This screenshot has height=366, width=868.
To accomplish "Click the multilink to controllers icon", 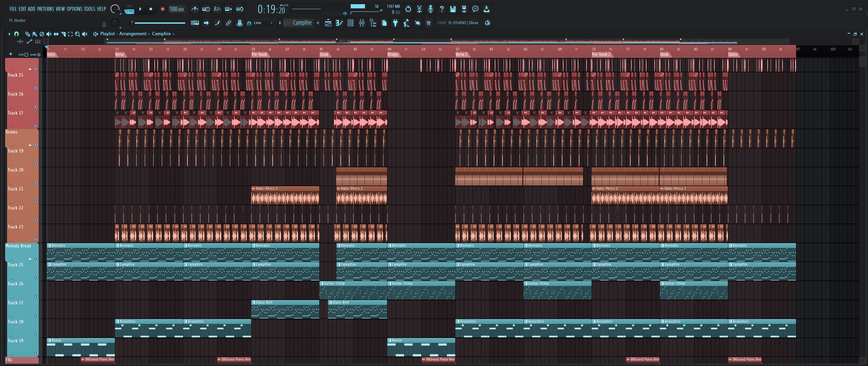I will click(239, 23).
